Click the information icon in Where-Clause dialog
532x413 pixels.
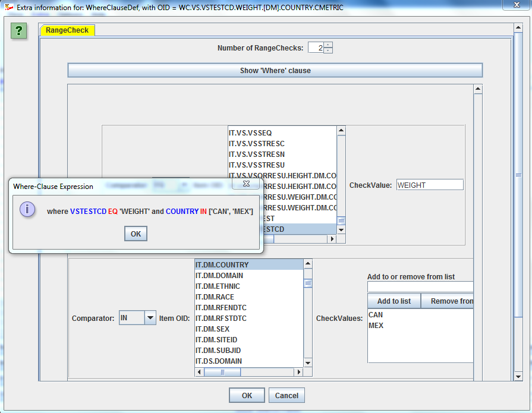(27, 209)
